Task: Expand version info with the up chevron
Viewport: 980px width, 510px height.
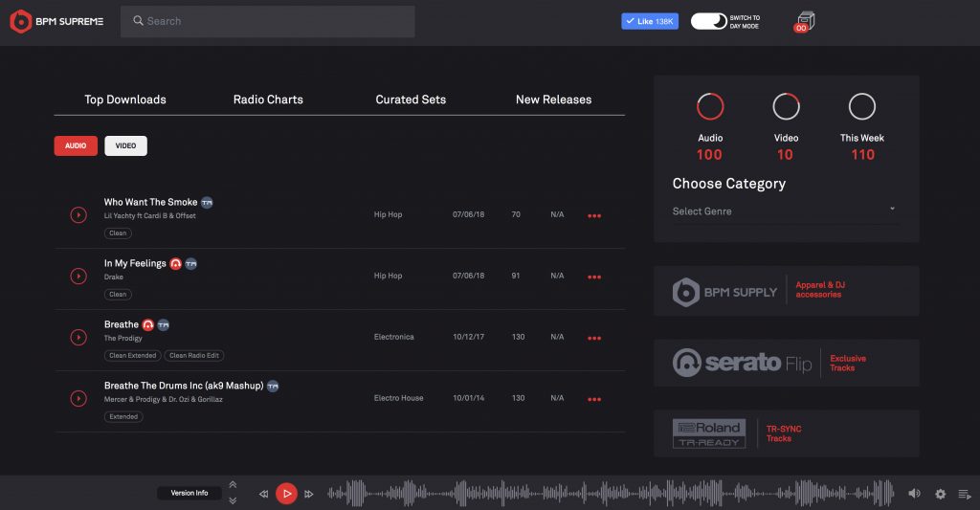Action: click(x=233, y=485)
